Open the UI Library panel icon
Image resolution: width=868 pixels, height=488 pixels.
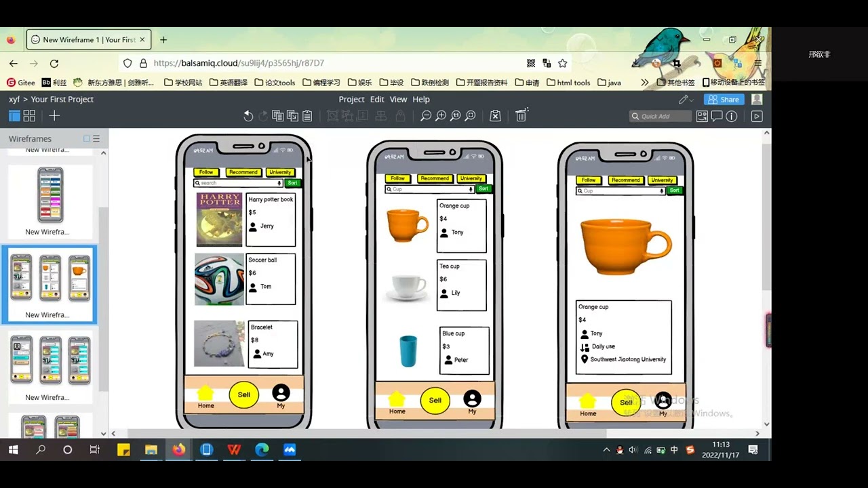tap(702, 117)
